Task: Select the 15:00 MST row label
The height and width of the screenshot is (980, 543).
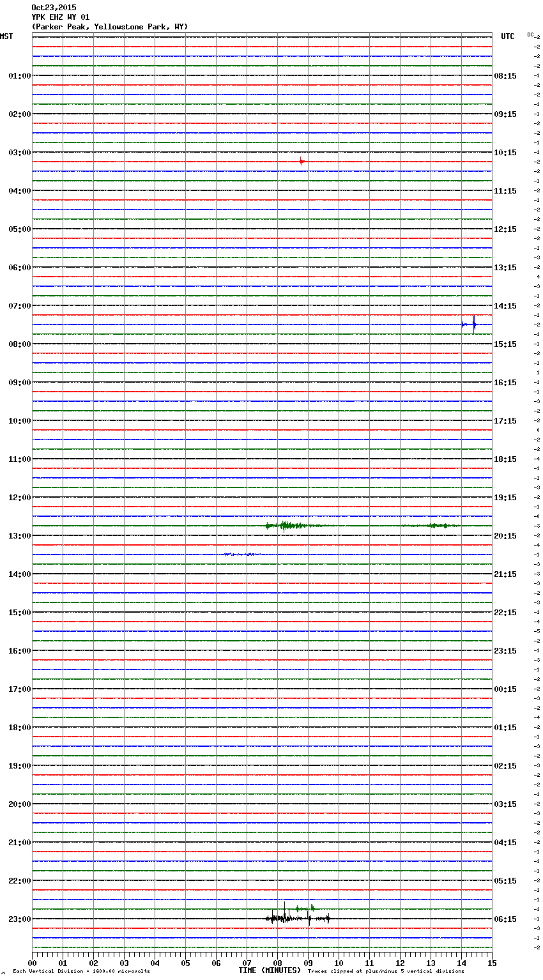Action: [x=20, y=613]
